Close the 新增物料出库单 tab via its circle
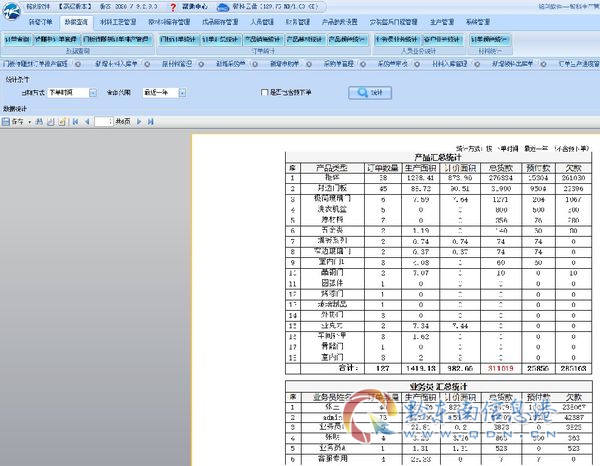Viewport: 600px width, 466px height. point(543,64)
